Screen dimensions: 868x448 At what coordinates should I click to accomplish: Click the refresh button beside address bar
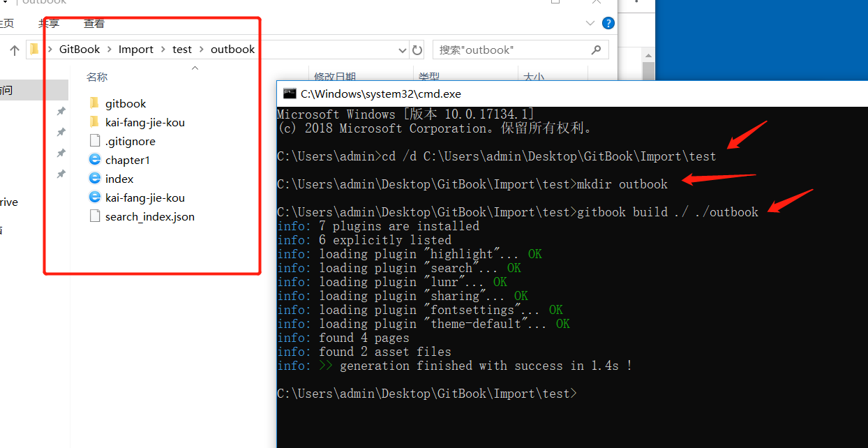click(x=417, y=50)
